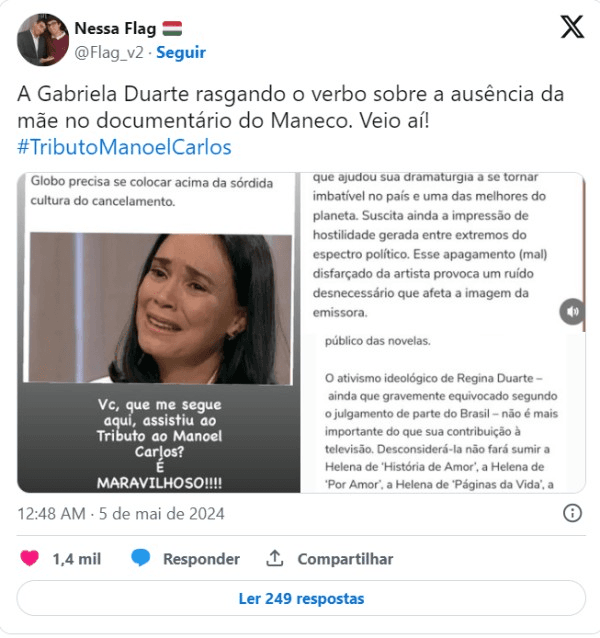Click the share upload arrow icon
600x638 pixels.
275,558
